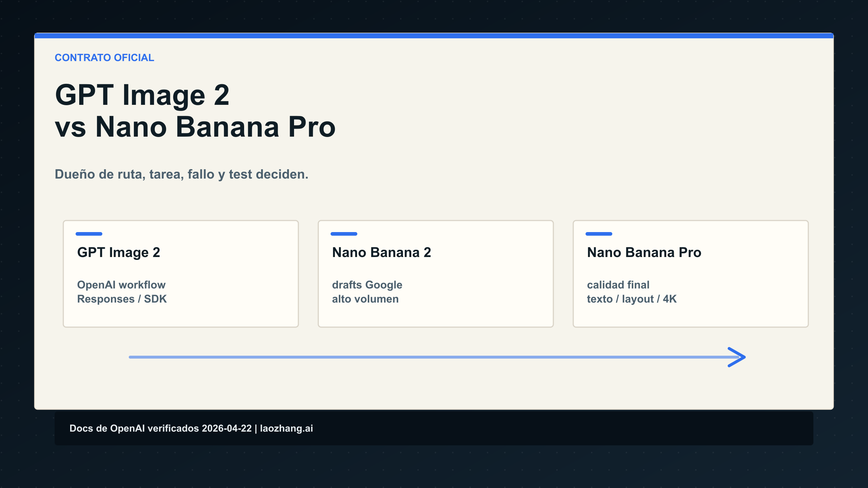
Task: Click the blue accent bar on Nano Banana Pro card
Action: pos(599,234)
